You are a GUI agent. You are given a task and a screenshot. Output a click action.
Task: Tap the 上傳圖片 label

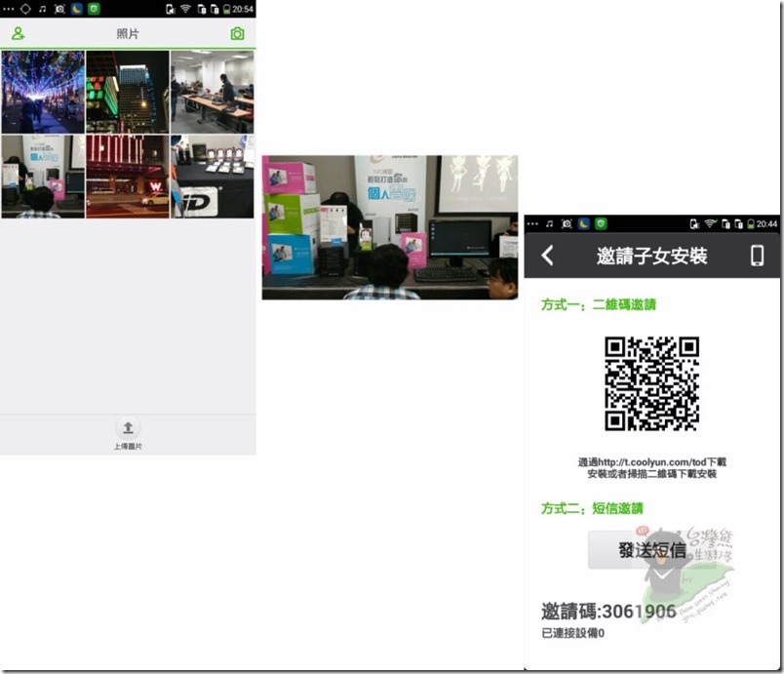pos(128,446)
